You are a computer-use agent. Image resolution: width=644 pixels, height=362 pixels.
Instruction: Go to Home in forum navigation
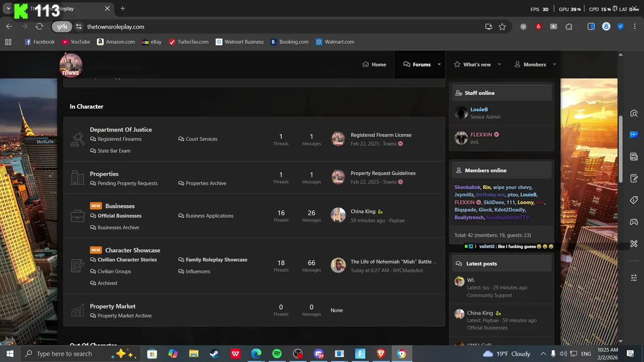tap(374, 64)
